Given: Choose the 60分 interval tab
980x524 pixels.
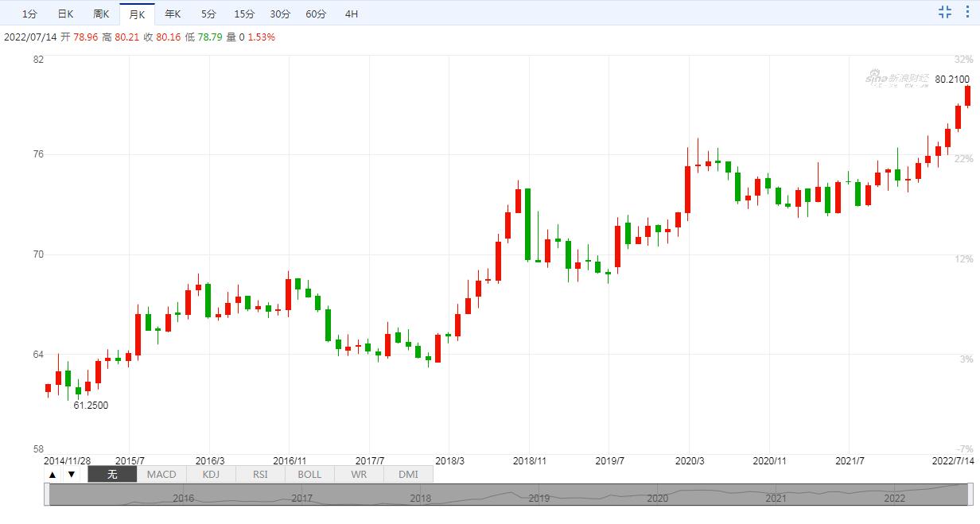Looking at the screenshot, I should pyautogui.click(x=316, y=14).
